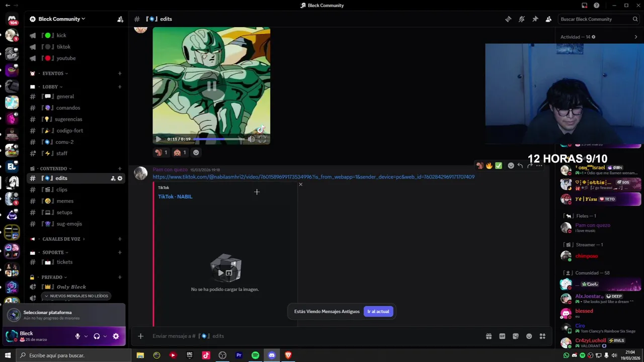Expand the Bleck Community server dropdown

pos(61,19)
